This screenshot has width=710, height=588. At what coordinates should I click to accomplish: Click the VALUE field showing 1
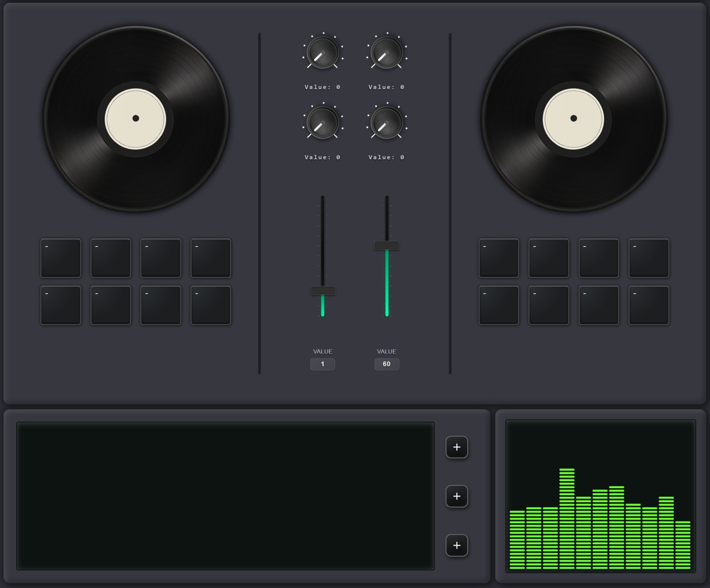click(323, 364)
